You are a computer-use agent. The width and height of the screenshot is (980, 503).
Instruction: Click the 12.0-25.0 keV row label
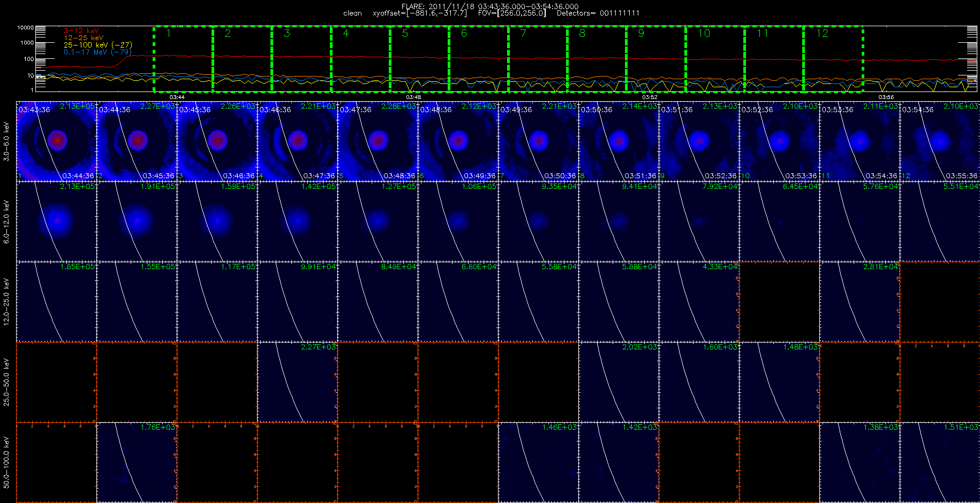pos(6,302)
